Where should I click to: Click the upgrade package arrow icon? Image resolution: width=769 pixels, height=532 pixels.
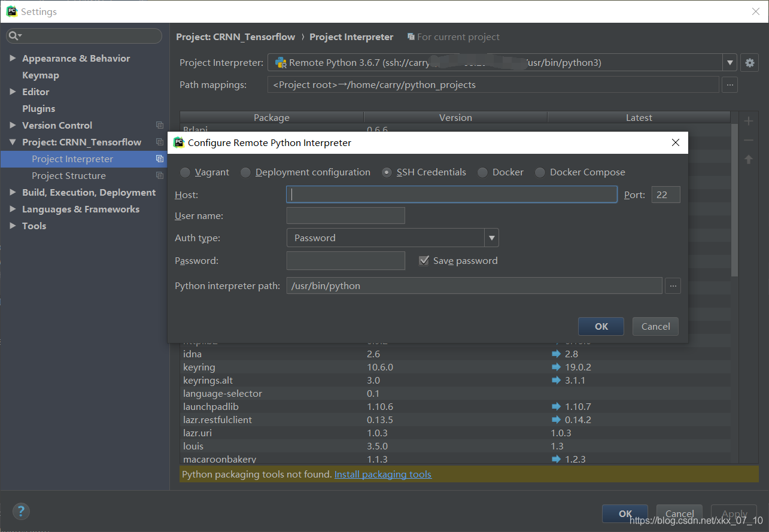click(x=749, y=160)
